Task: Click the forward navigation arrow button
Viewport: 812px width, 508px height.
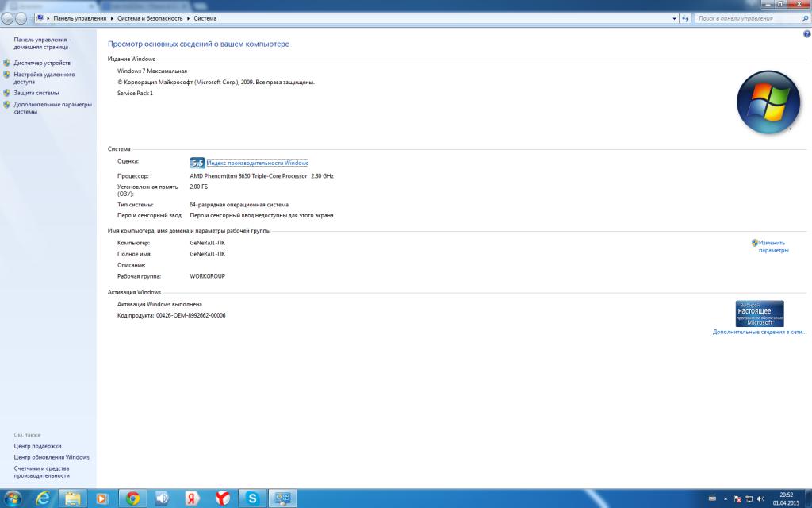Action: click(x=21, y=19)
